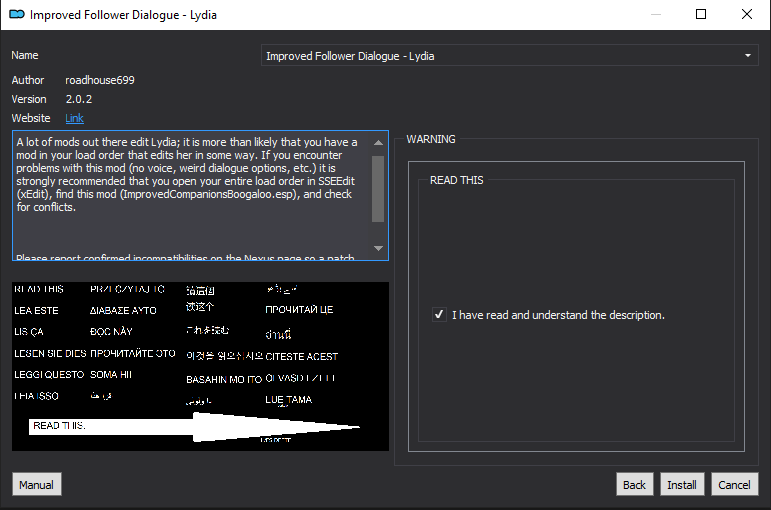
Task: Maximize the installer window
Action: (x=701, y=14)
